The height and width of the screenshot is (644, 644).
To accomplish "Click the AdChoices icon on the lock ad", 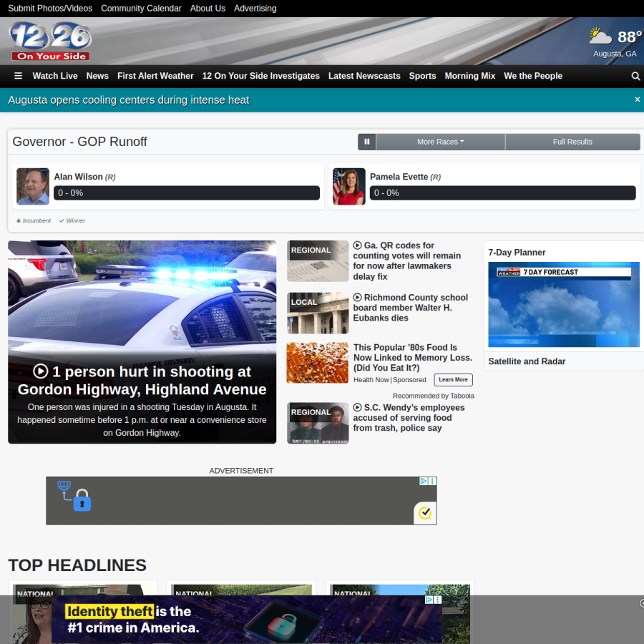I will [x=424, y=481].
